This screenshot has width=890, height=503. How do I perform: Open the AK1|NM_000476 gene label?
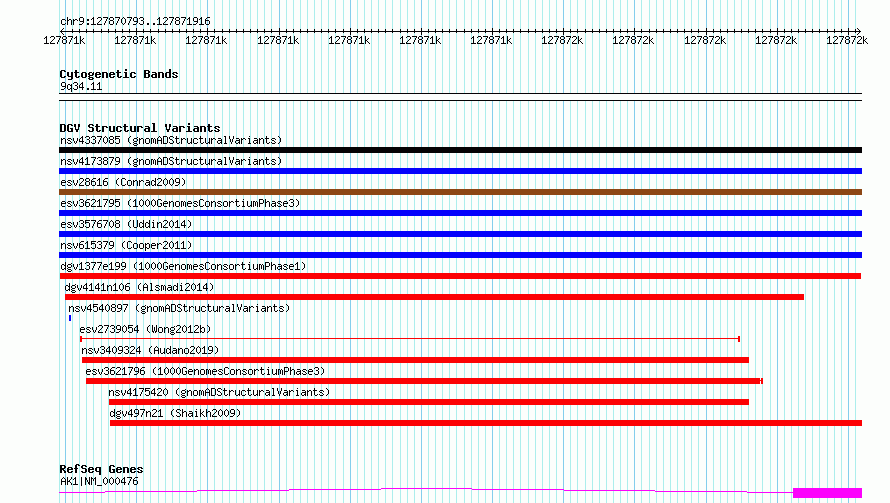(99, 481)
